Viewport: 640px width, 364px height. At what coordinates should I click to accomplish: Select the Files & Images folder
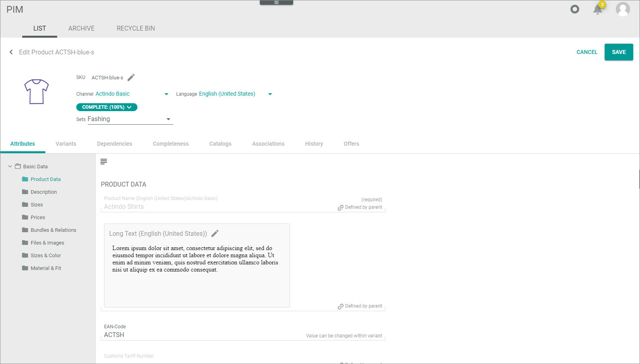[47, 243]
